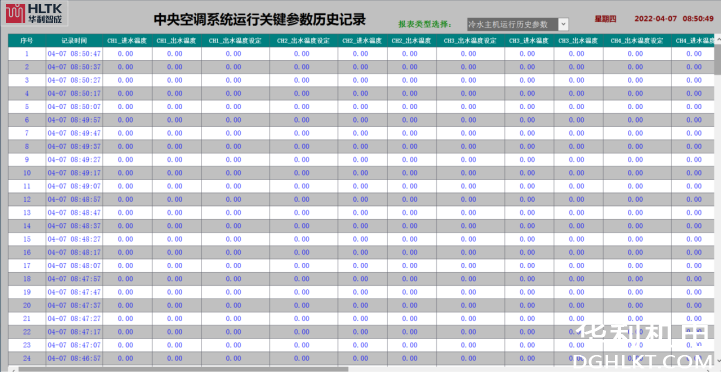Click the 报表类型选择 label
Image resolution: width=723 pixels, height=375 pixels.
click(x=425, y=24)
